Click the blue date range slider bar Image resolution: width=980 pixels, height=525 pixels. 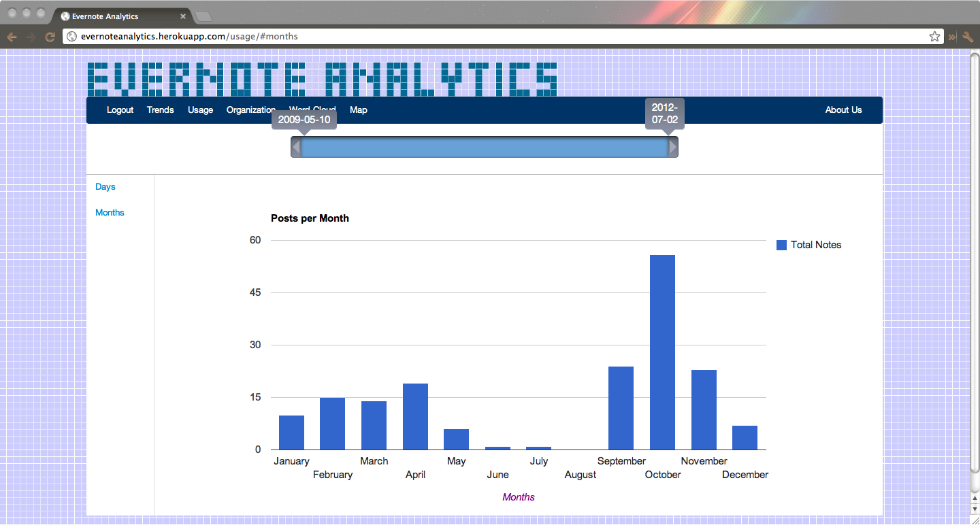click(485, 147)
